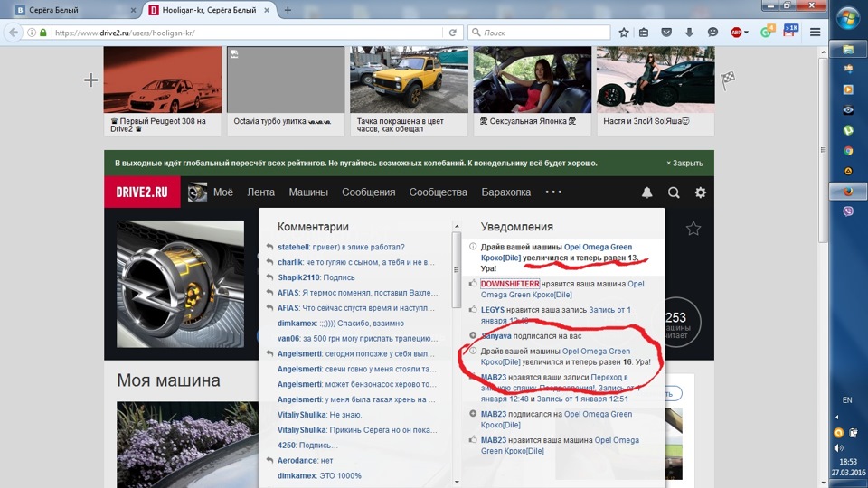Bookmark this page with star icon
868x488 pixels.
coord(624,33)
